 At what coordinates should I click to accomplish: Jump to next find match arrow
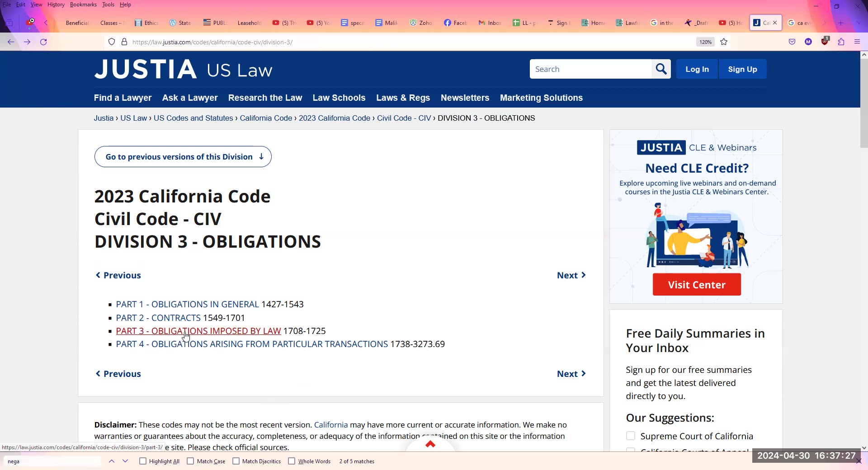(x=125, y=461)
